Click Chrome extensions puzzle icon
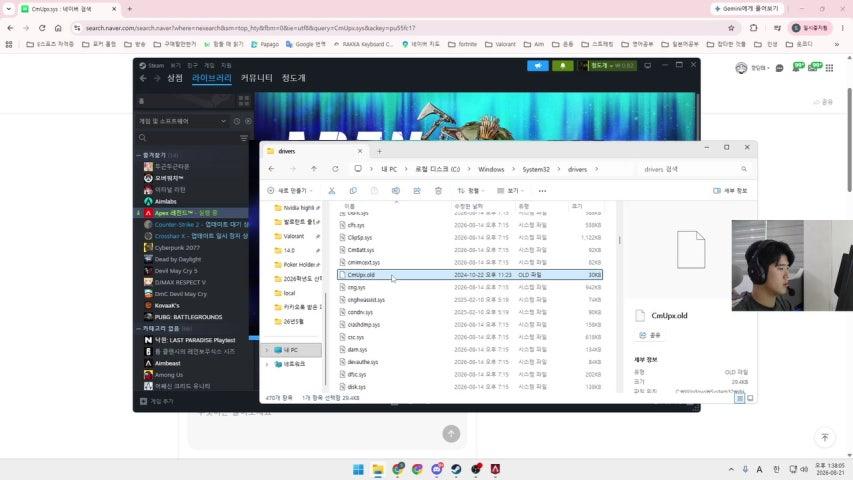Viewport: 853px width, 480px height. 753,28
